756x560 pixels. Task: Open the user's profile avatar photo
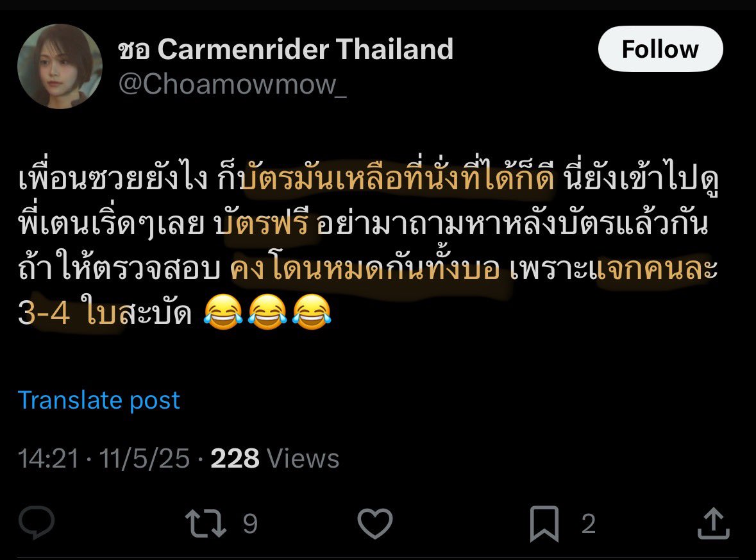pyautogui.click(x=60, y=66)
